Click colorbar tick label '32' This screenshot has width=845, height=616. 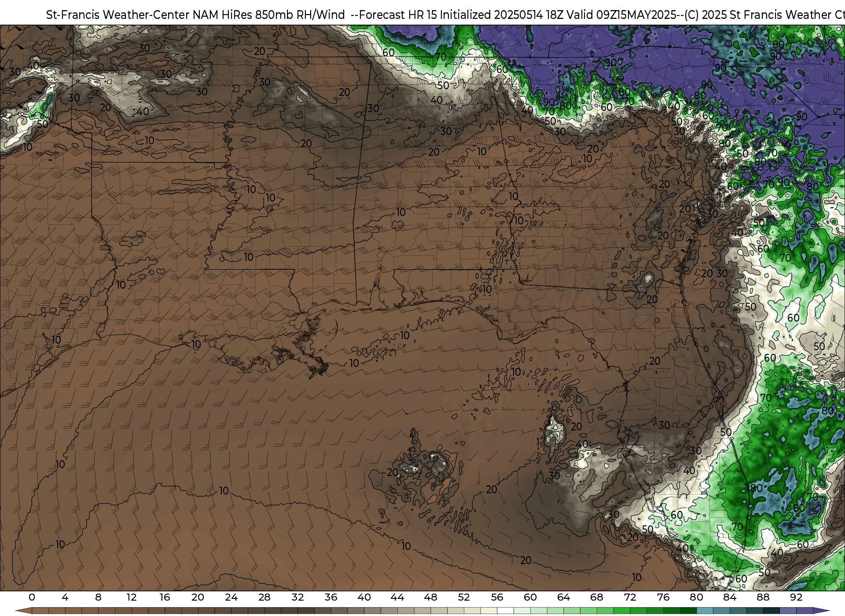click(x=298, y=597)
